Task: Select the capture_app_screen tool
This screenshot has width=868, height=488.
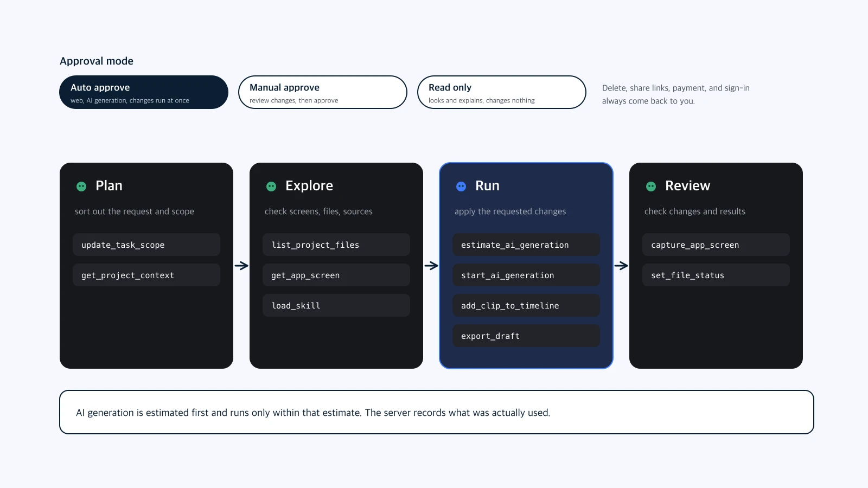Action: (x=716, y=245)
